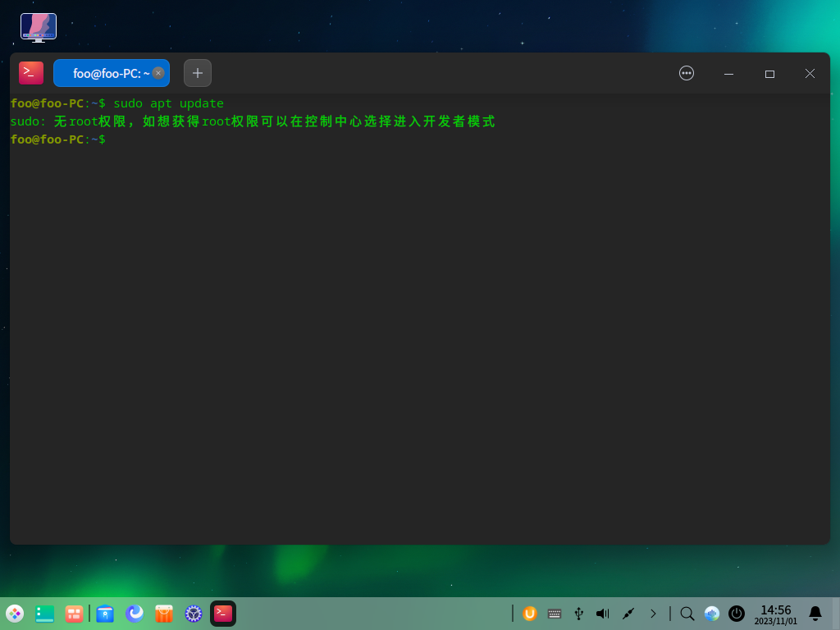Close the foo@foo-PC tab
Image resolution: width=840 pixels, height=630 pixels.
(158, 73)
